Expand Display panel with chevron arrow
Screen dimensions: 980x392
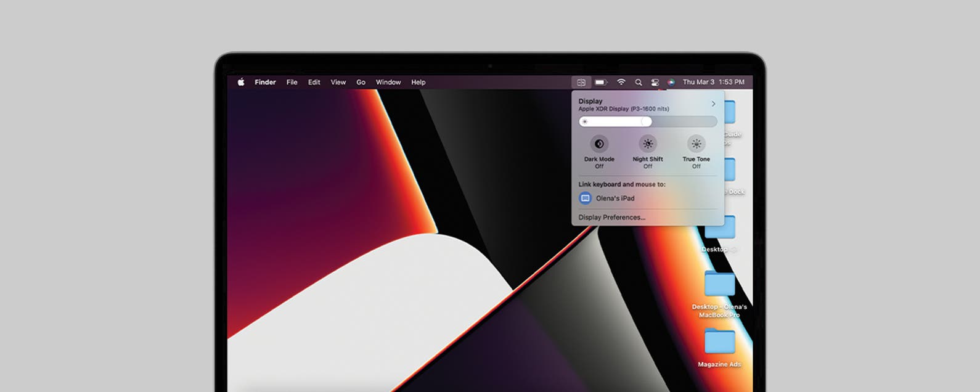click(x=713, y=104)
